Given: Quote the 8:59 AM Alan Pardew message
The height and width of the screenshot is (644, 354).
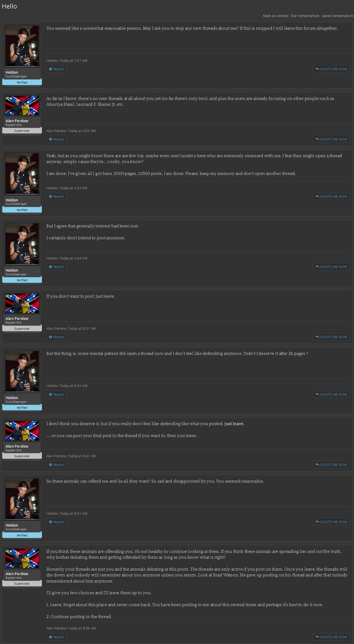Looking at the screenshot, I should pyautogui.click(x=331, y=637).
